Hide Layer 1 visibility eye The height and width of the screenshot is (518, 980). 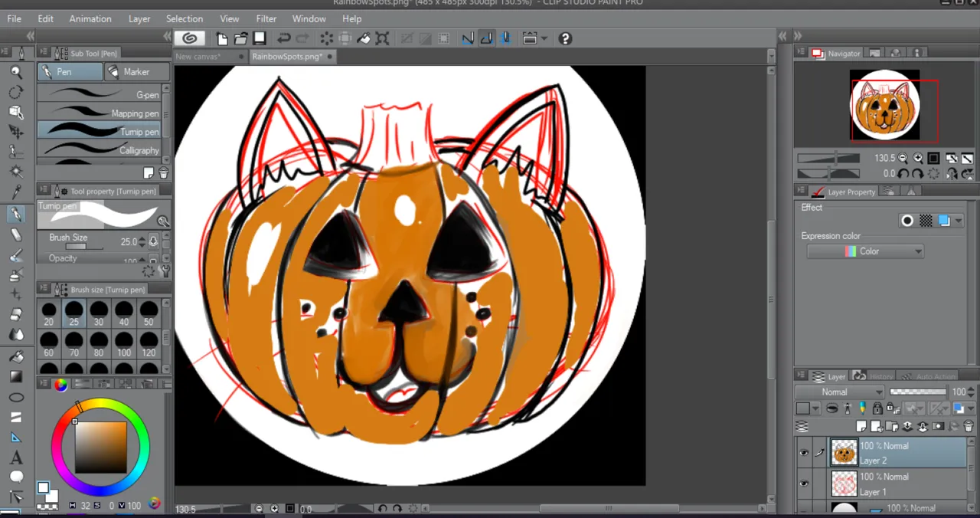click(803, 484)
